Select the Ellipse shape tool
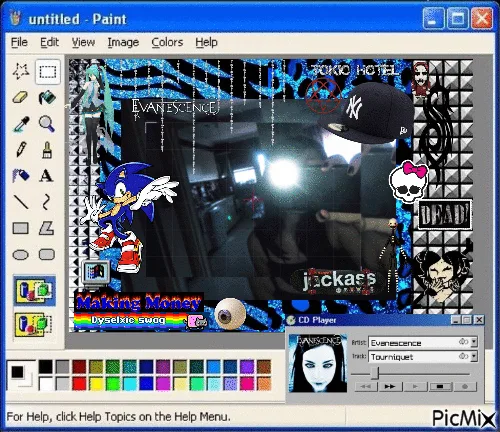 coord(21,255)
